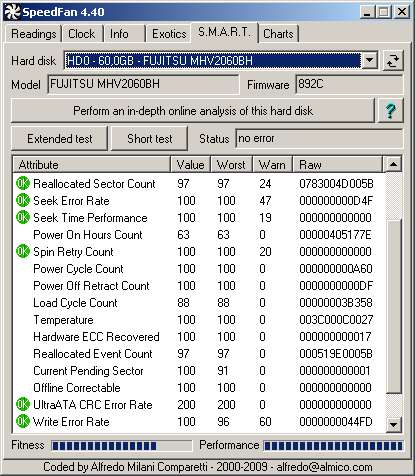The height and width of the screenshot is (476, 415).
Task: Sort by the Attribute column header
Action: 92,165
